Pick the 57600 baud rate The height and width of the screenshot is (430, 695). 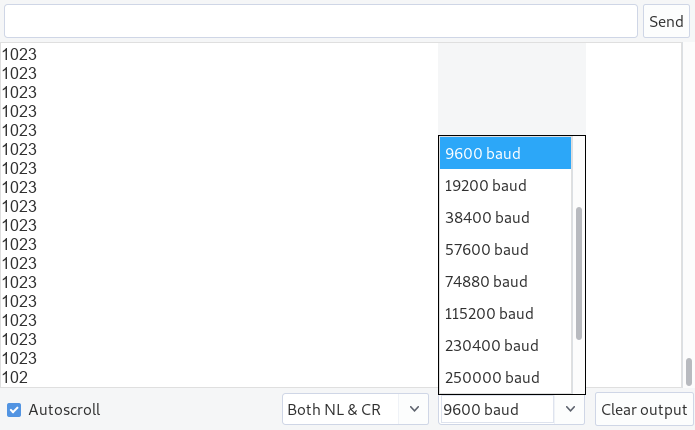[x=505, y=249]
